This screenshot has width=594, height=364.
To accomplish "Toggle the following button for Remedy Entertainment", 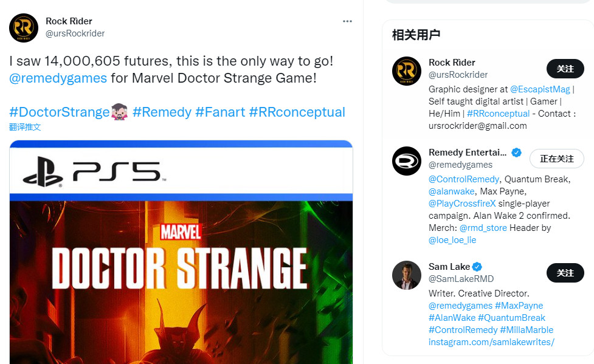I will 556,159.
